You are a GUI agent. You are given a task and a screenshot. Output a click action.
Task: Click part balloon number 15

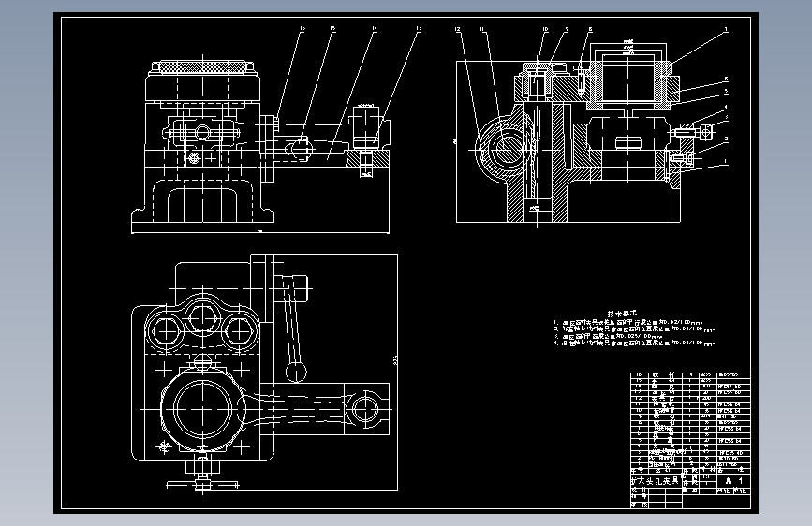click(332, 29)
